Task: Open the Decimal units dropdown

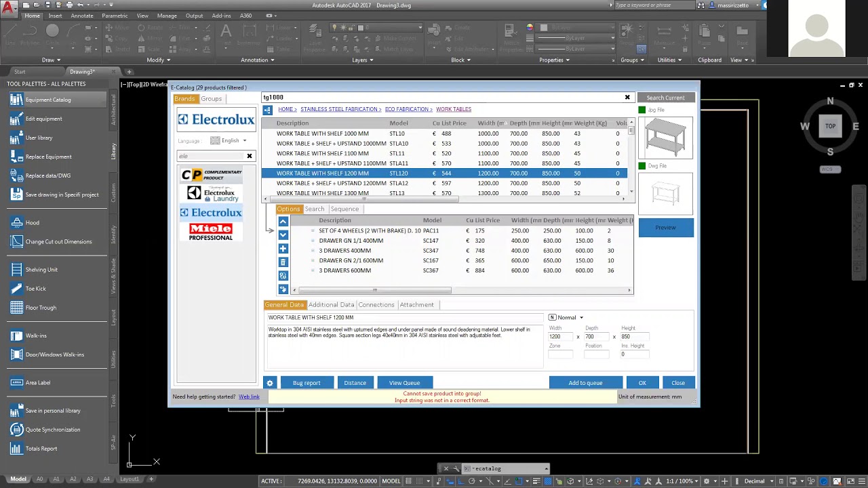Action: coord(757,481)
